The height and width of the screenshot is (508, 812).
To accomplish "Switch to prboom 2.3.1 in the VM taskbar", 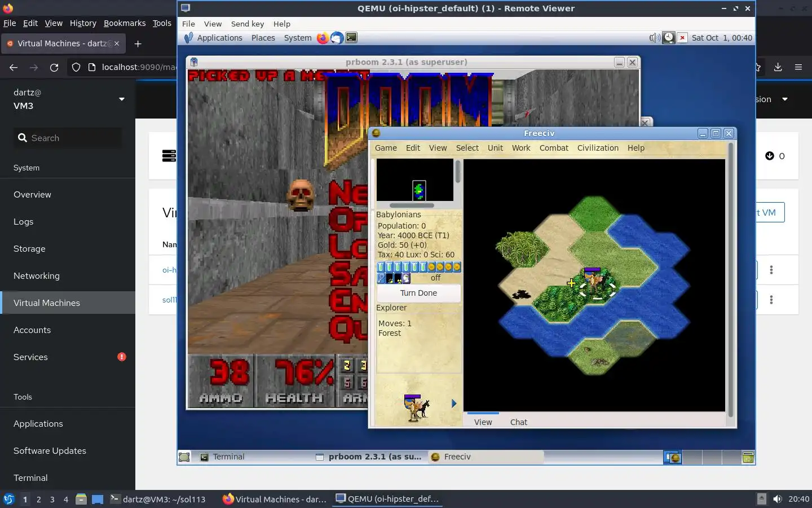I will pos(369,457).
